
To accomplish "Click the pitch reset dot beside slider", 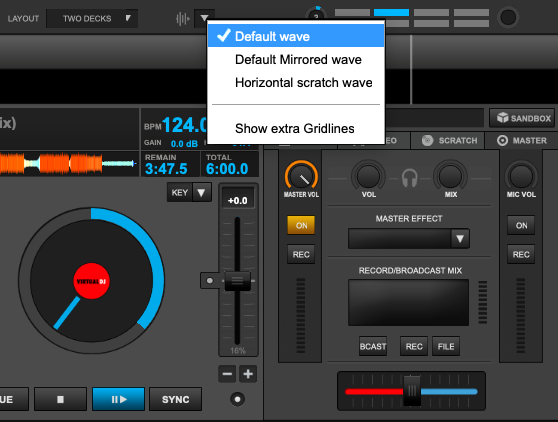I will tap(210, 281).
